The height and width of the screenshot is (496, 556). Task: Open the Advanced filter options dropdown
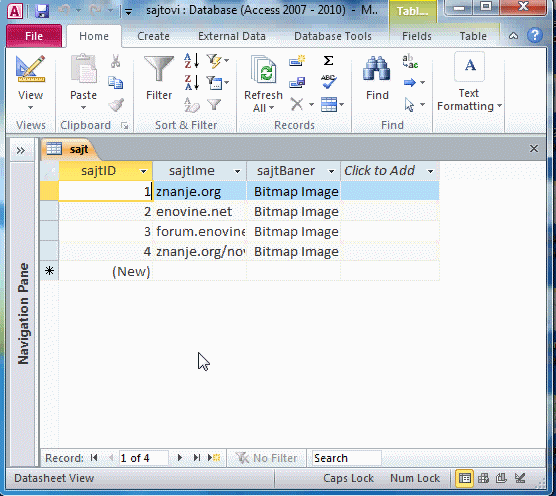pos(226,83)
